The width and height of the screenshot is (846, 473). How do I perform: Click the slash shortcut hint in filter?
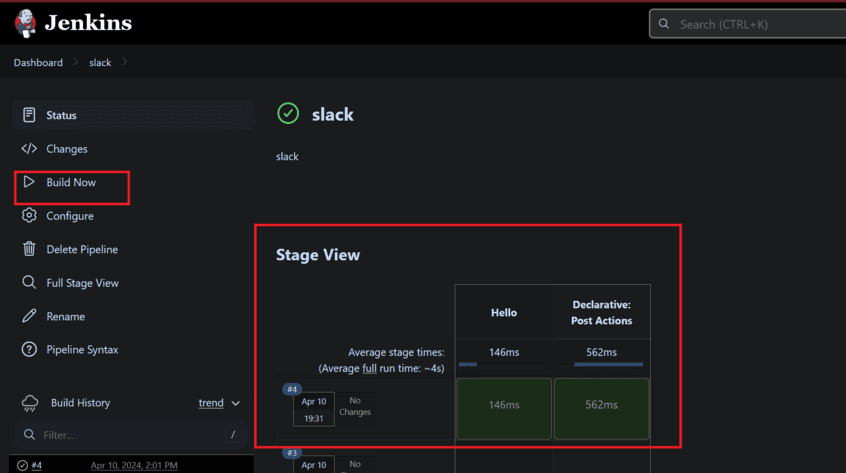(233, 434)
